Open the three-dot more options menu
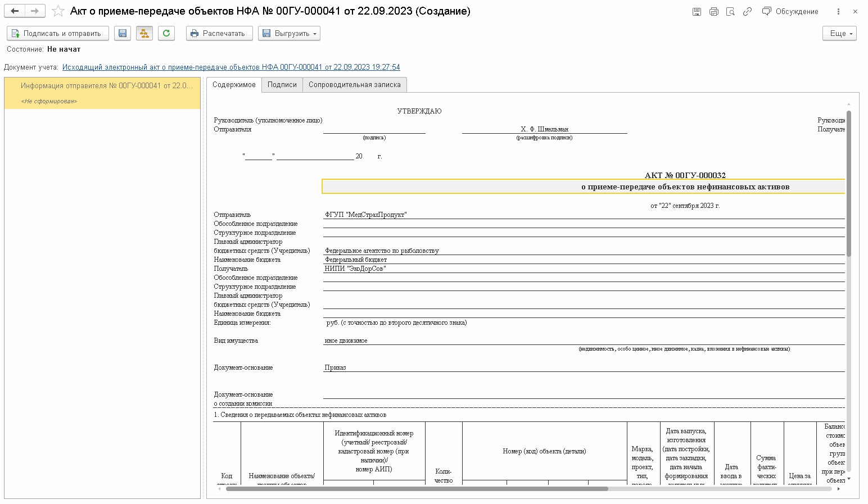Image resolution: width=868 pixels, height=504 pixels. (x=838, y=11)
